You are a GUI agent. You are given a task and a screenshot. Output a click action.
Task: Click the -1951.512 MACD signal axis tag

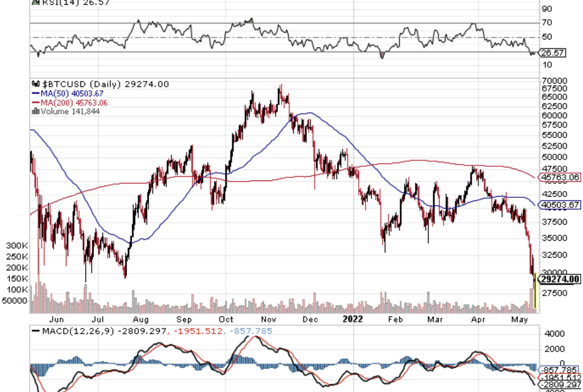tap(559, 378)
